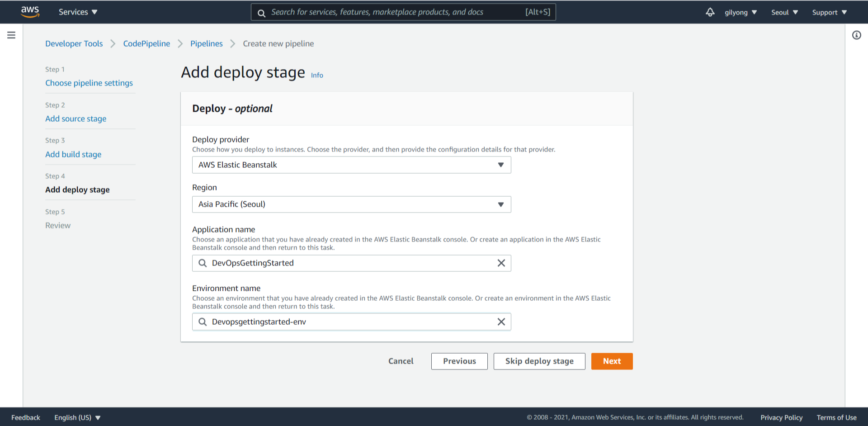868x426 pixels.
Task: Clear the Environment name field with X
Action: pyautogui.click(x=501, y=322)
